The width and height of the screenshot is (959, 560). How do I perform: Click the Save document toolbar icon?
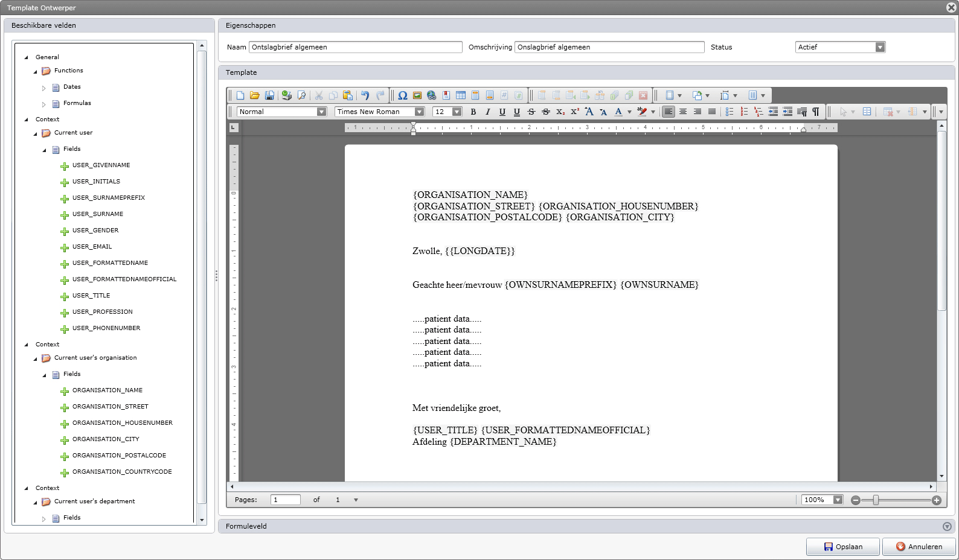coord(269,95)
